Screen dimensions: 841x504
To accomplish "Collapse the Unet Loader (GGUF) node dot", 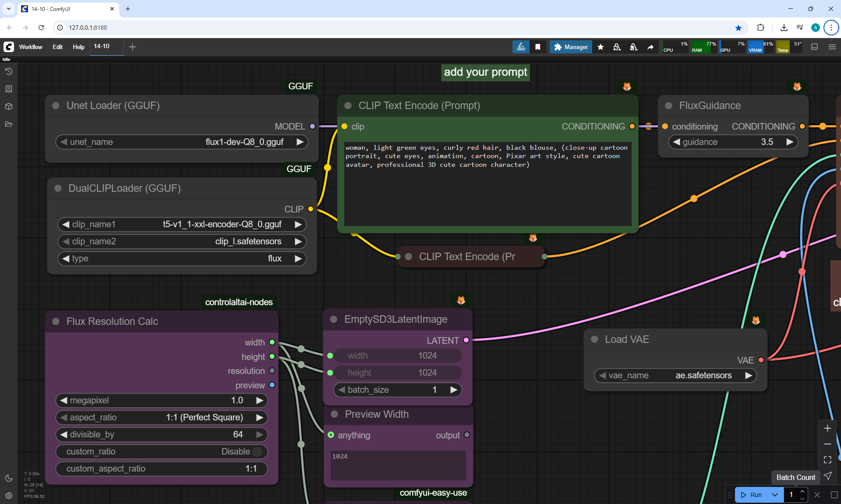I will click(x=56, y=106).
